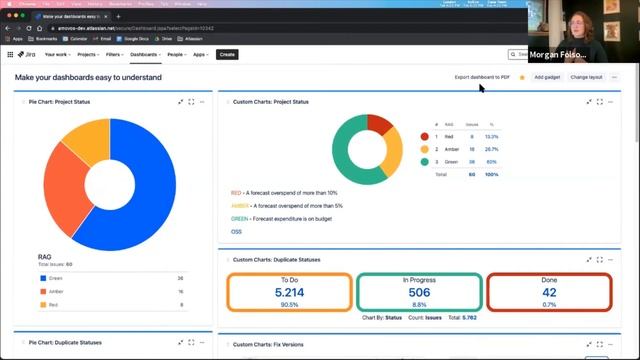640x360 pixels.
Task: Open the Apps bookmark
Action: [x=14, y=39]
